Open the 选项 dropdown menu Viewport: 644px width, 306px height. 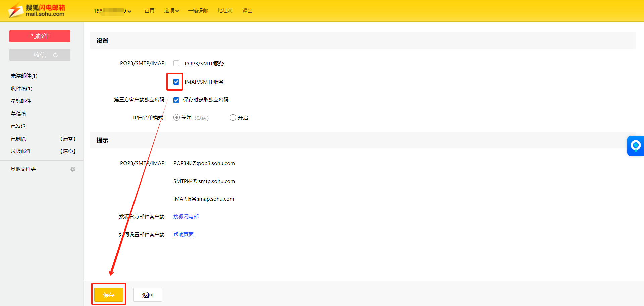[171, 11]
